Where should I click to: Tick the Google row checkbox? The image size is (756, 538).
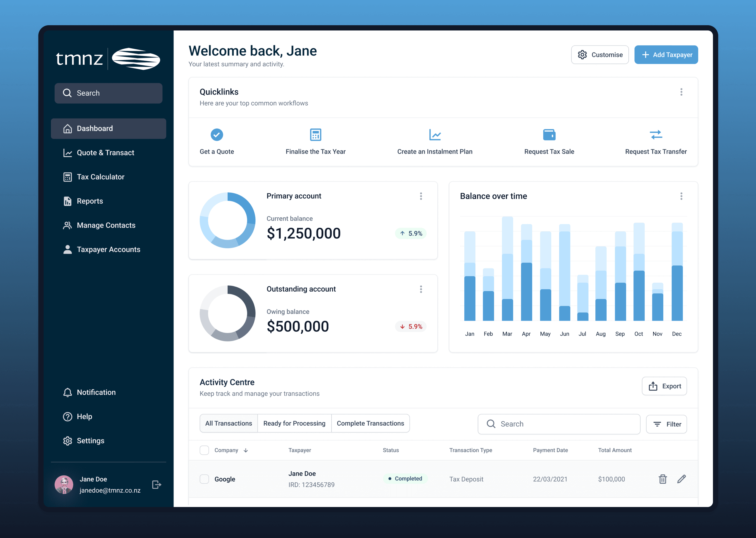204,479
